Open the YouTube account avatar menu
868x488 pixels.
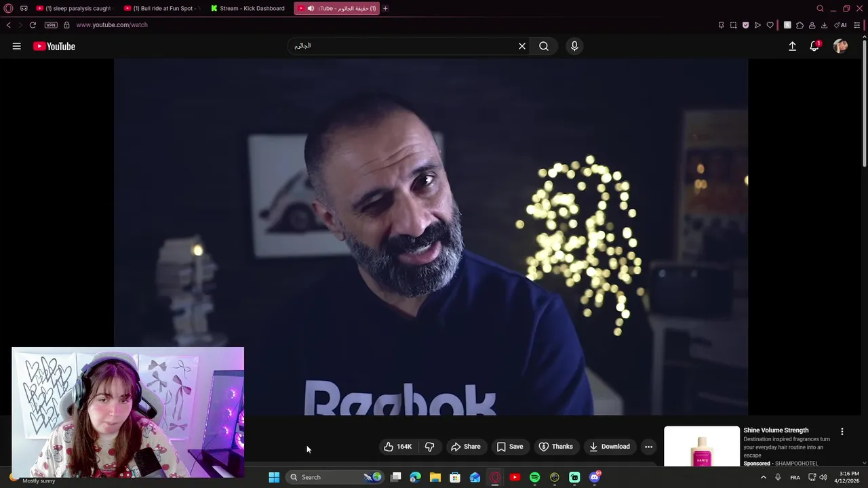tap(840, 46)
